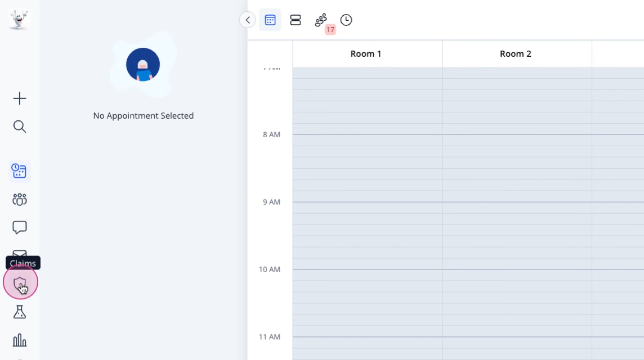The height and width of the screenshot is (360, 644).
Task: Select the Room 2 column header
Action: [517, 54]
